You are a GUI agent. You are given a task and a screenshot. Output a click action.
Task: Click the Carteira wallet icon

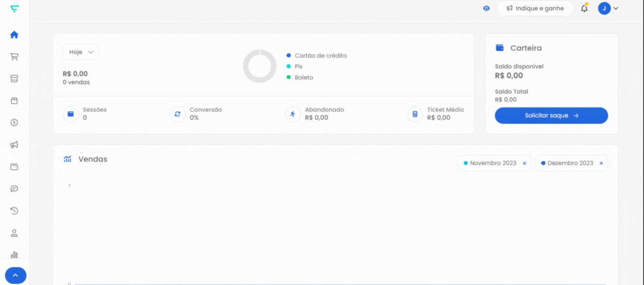500,48
